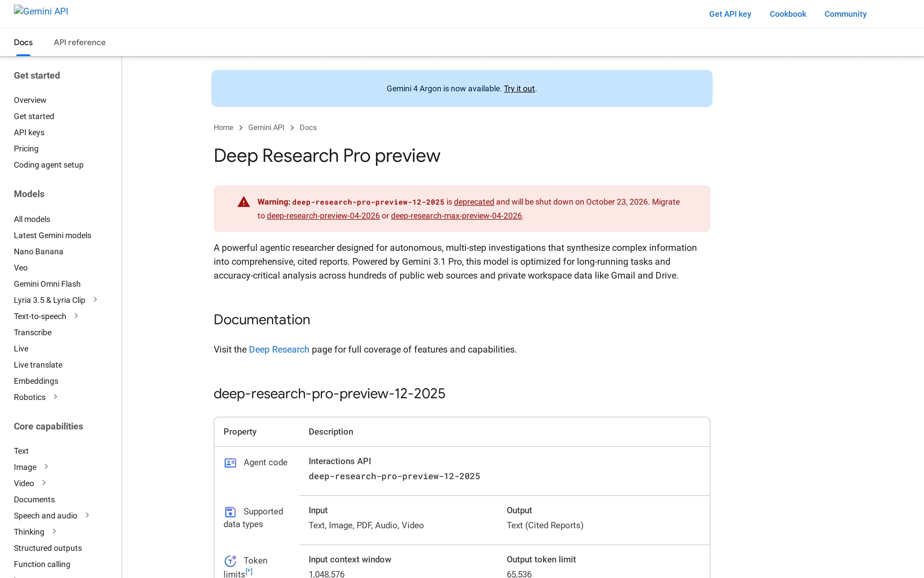Expand Lyria 3.5 & Lyria Clip section
Image resolution: width=924 pixels, height=578 pixels.
(96, 300)
